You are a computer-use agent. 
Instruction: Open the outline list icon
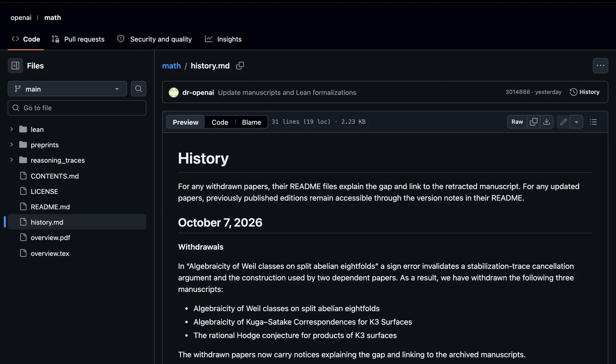coord(593,122)
